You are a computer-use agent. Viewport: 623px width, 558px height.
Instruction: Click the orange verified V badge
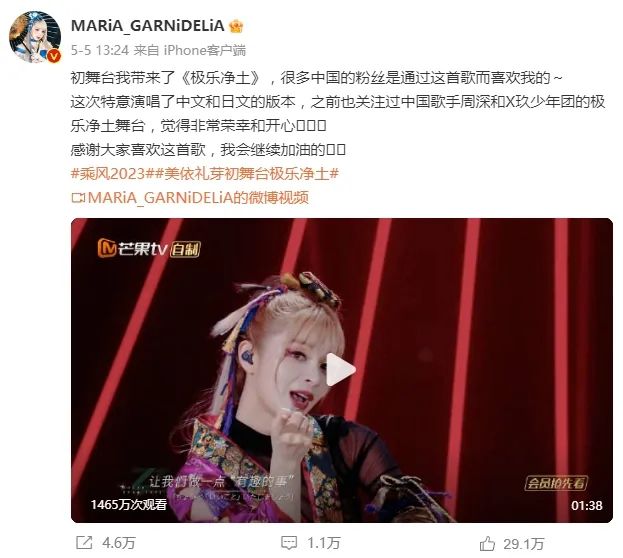(54, 56)
